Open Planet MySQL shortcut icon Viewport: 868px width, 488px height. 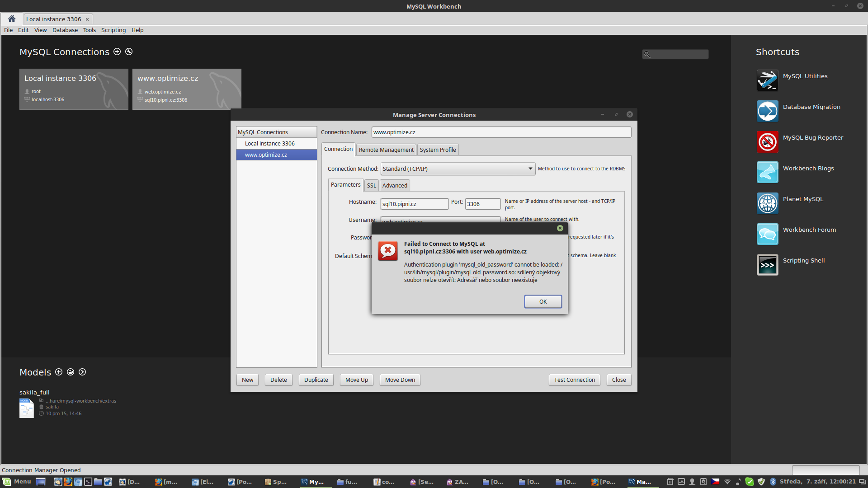click(x=767, y=203)
